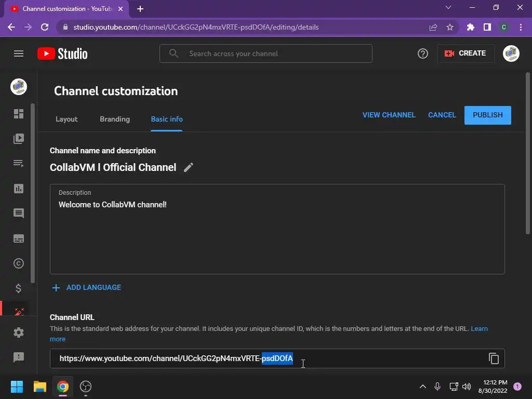Screen dimensions: 532x399
Task: Open Dashboard from the sidebar
Action: coord(19,114)
